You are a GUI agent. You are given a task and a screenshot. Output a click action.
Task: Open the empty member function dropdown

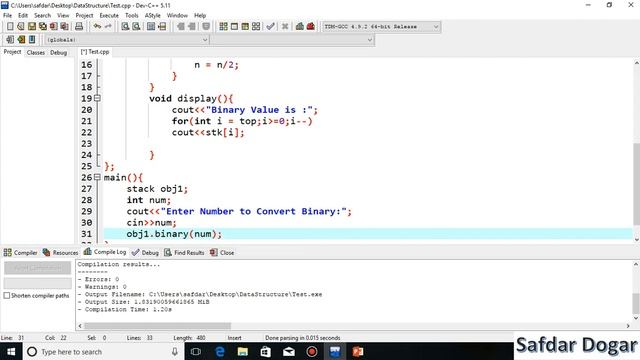pyautogui.click(x=369, y=40)
